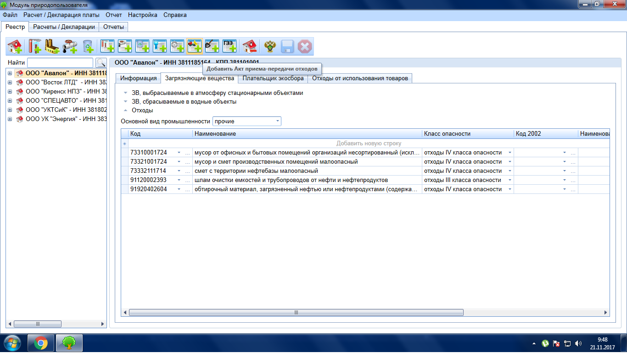Click into the Найти search field
The height and width of the screenshot is (364, 627).
pos(60,63)
